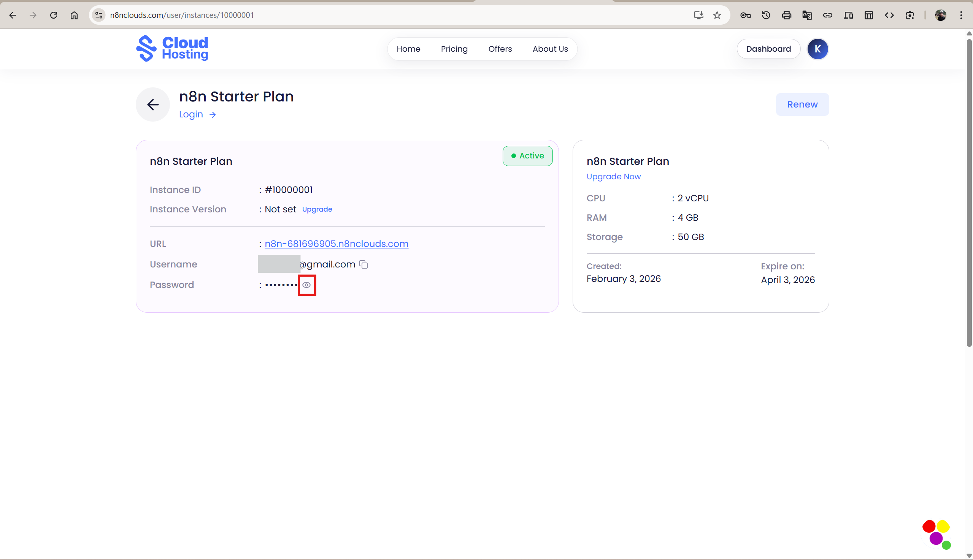Copy the username with the copy icon
This screenshot has height=560, width=973.
point(364,264)
